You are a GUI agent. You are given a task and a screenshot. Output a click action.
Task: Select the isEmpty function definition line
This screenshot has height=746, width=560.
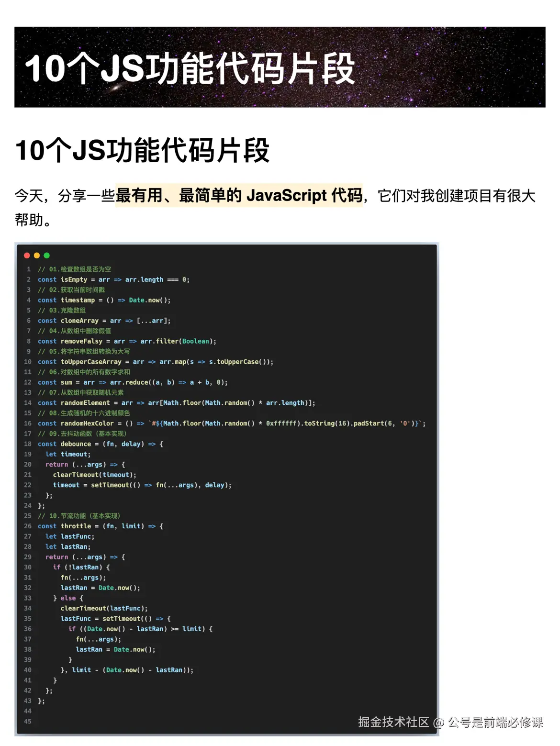[x=113, y=279]
